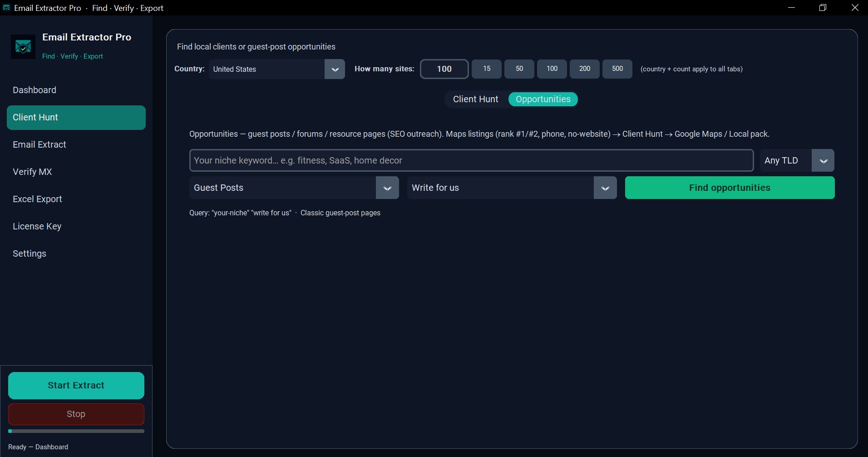Click the Classic guest-post pages text

click(340, 213)
